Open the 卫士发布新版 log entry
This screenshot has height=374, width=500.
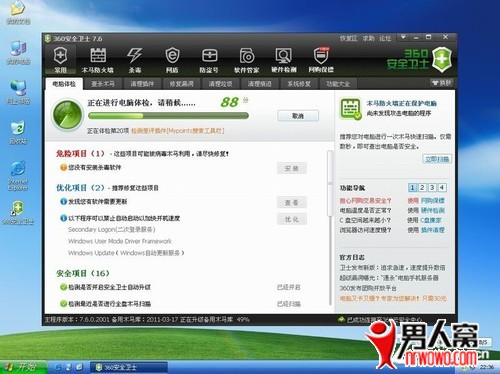point(392,267)
